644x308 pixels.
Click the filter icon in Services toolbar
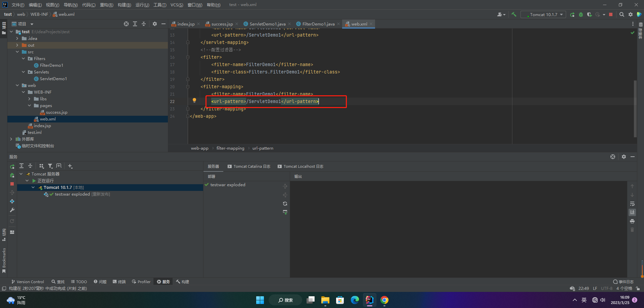[x=50, y=166]
